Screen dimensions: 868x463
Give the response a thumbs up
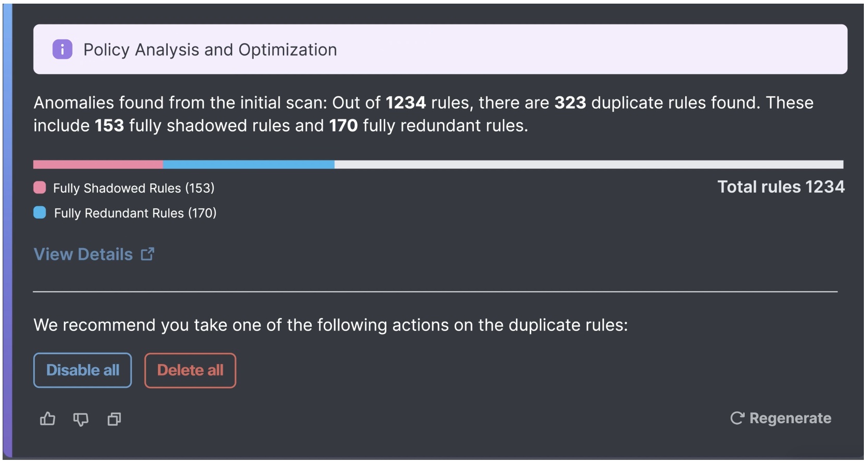(x=48, y=418)
